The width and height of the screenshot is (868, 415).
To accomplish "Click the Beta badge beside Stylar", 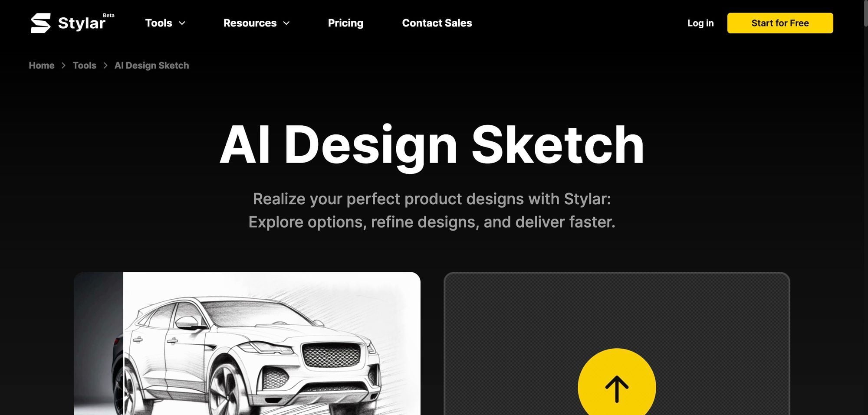I will pyautogui.click(x=108, y=15).
